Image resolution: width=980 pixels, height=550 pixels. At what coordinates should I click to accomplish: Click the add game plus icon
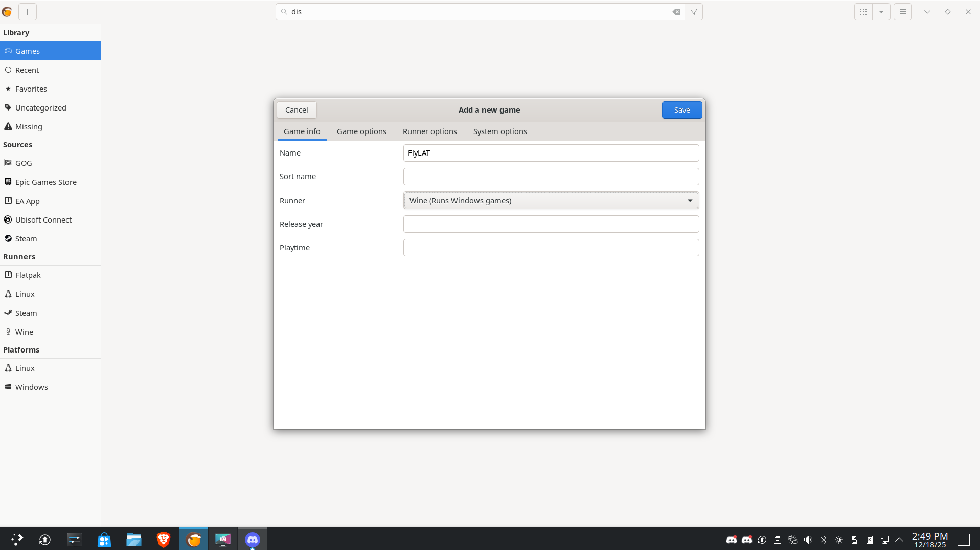point(28,12)
